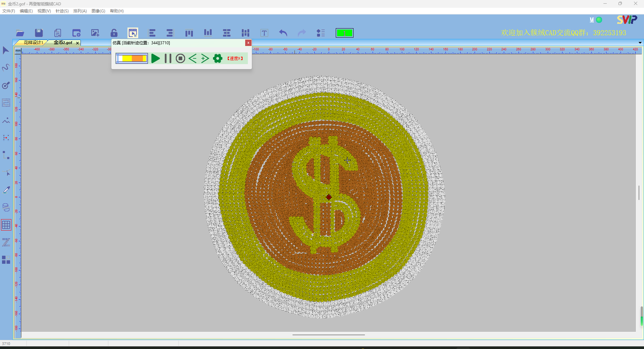644x349 pixels.
Task: Open file with folder icon
Action: click(20, 33)
